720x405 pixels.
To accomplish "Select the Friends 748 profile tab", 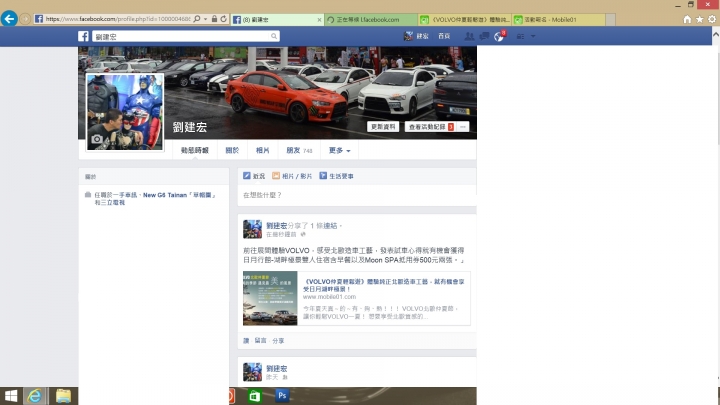I will click(x=299, y=150).
